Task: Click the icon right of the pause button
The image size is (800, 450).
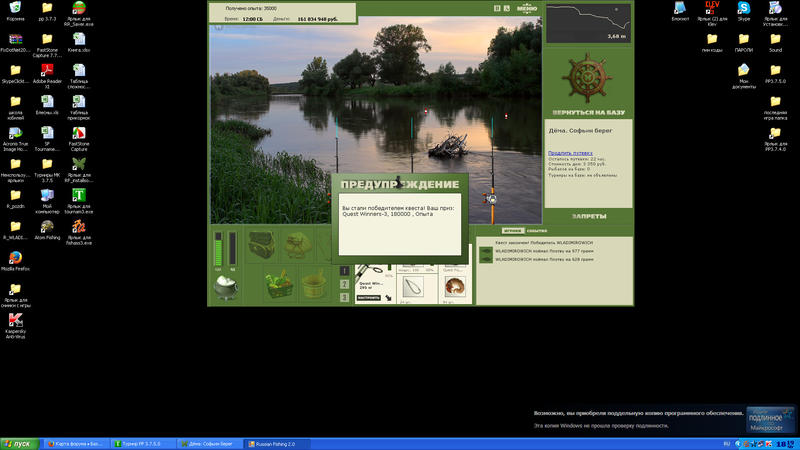Action: 507,8
